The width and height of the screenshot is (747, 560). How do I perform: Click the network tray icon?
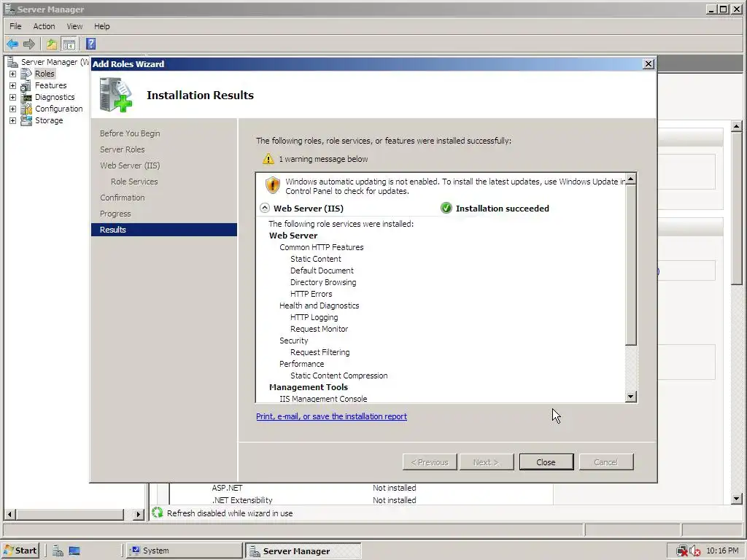(x=682, y=551)
